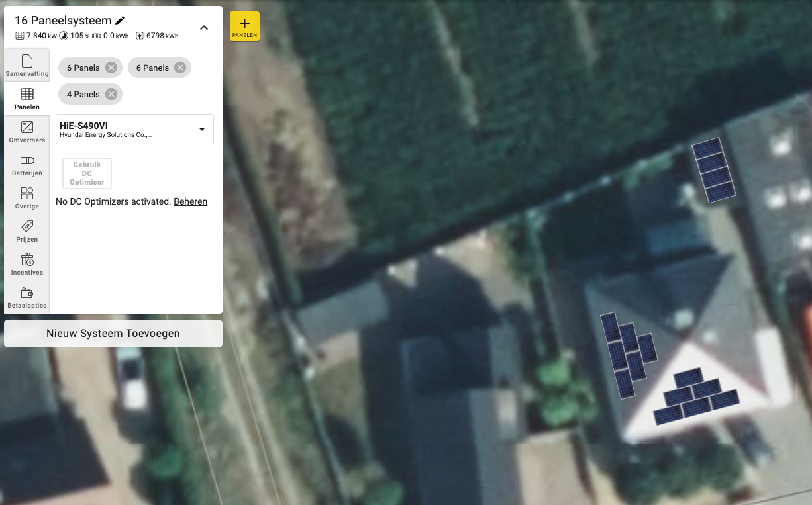Click the Beheren link
The height and width of the screenshot is (505, 812).
191,201
